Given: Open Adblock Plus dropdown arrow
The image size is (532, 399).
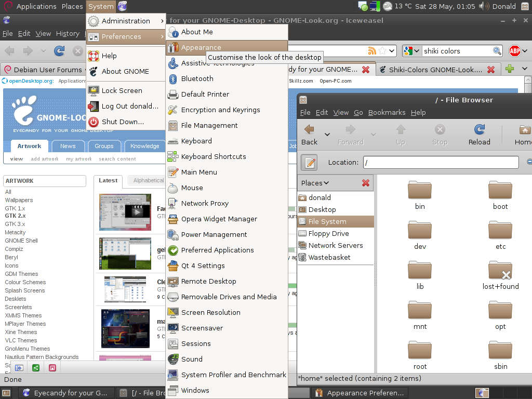Looking at the screenshot, I should [525, 51].
